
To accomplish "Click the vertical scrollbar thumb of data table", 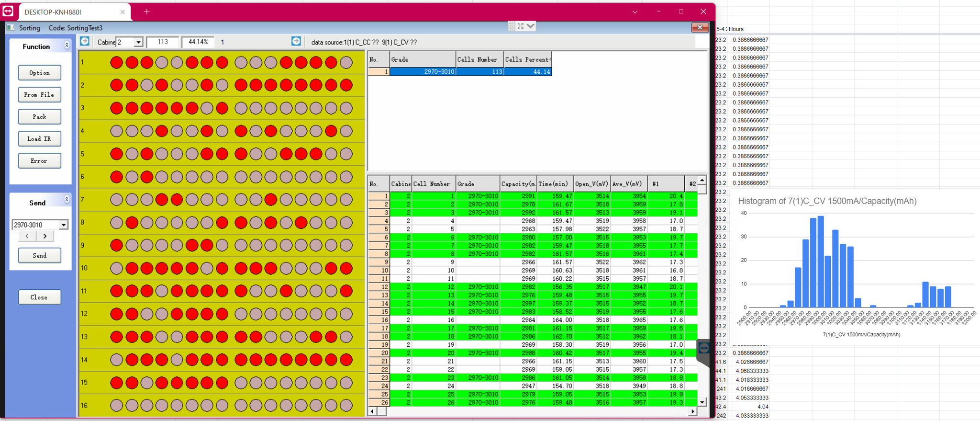I will click(x=702, y=190).
